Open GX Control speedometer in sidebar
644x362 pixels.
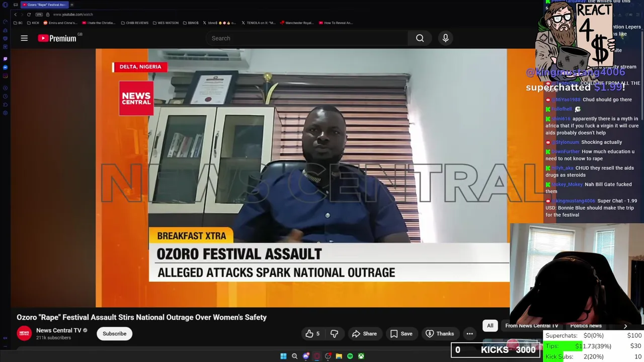(x=5, y=22)
